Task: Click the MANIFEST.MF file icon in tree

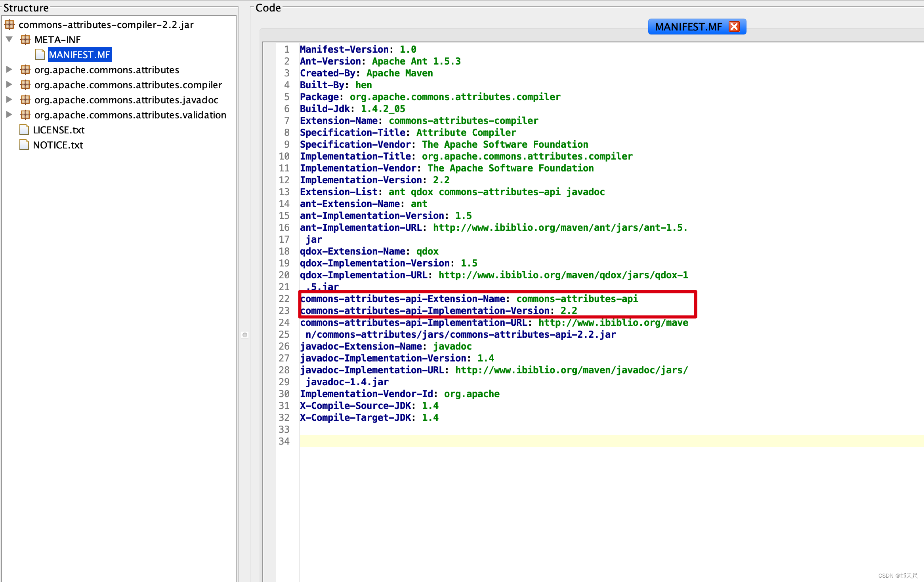Action: [40, 55]
